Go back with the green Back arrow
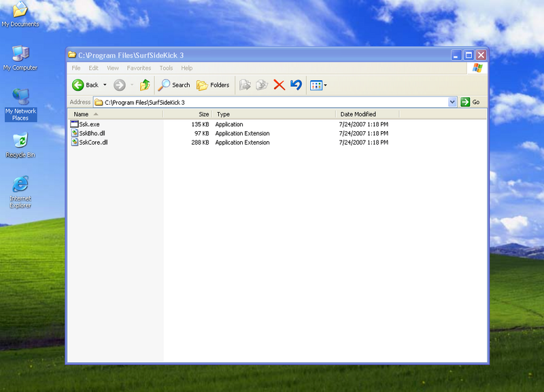 [x=86, y=85]
